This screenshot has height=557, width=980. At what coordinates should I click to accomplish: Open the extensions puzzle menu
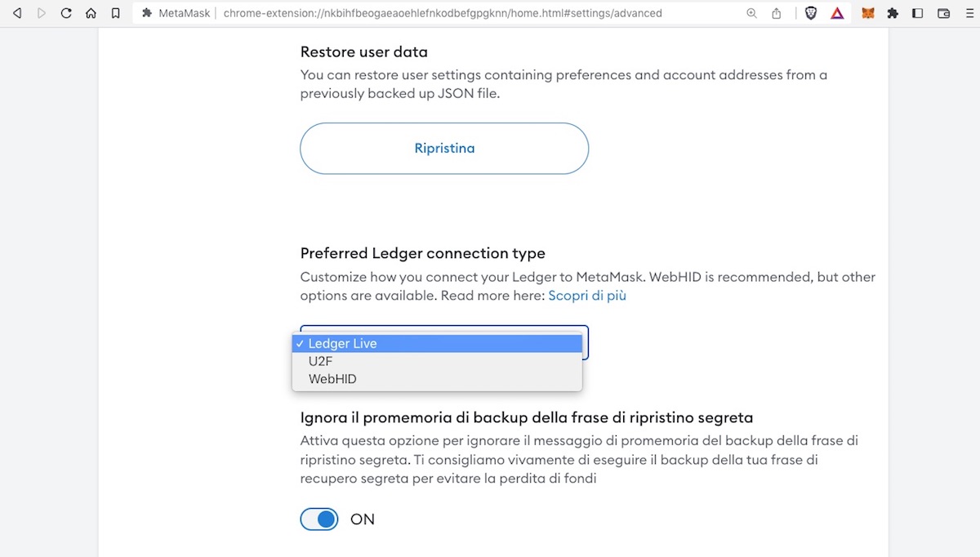(893, 13)
